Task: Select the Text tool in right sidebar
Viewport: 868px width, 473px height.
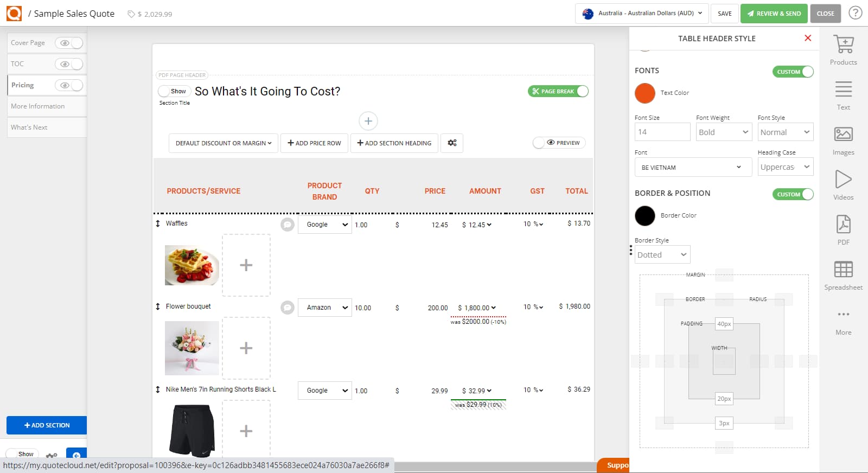Action: [x=843, y=90]
